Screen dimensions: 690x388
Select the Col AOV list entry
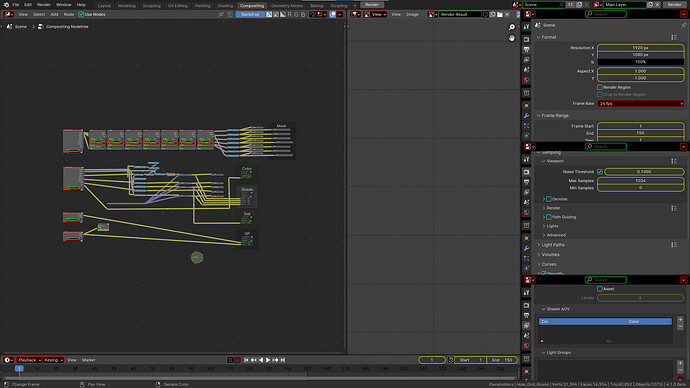tap(605, 322)
